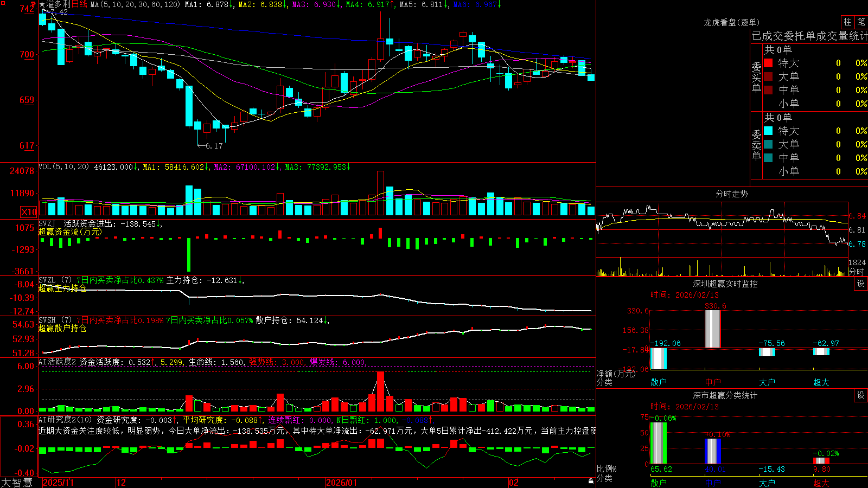Click the large green bar in the 超赢资金流 chart
This screenshot has width=868, height=488.
[x=189, y=254]
